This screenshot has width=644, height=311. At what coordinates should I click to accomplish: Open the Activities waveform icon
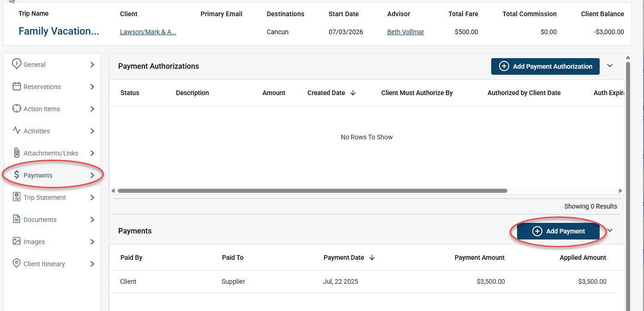[x=17, y=131]
